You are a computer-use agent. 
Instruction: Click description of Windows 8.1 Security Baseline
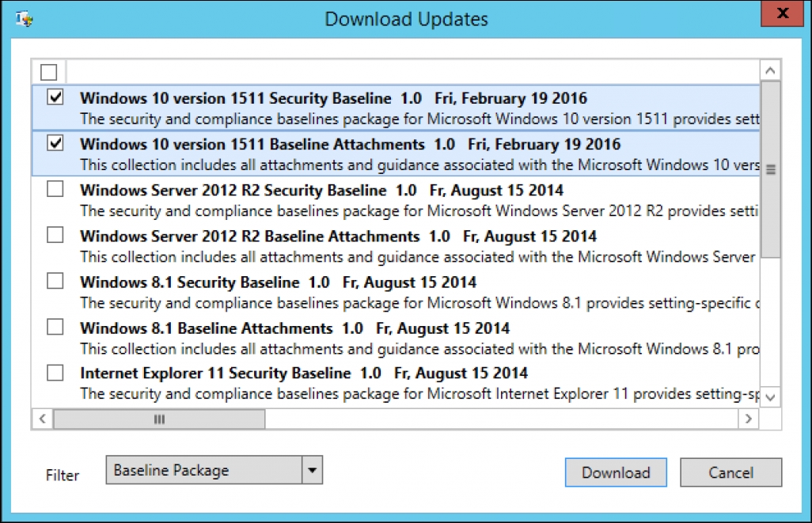tap(419, 303)
